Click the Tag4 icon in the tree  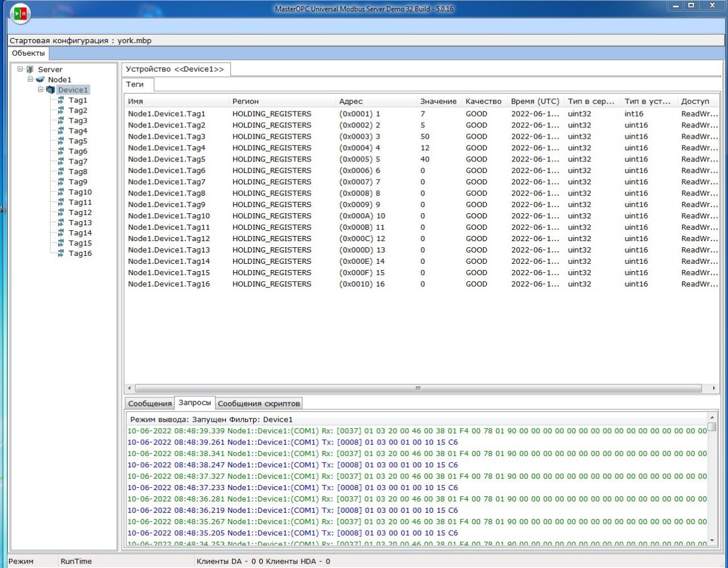(x=61, y=131)
